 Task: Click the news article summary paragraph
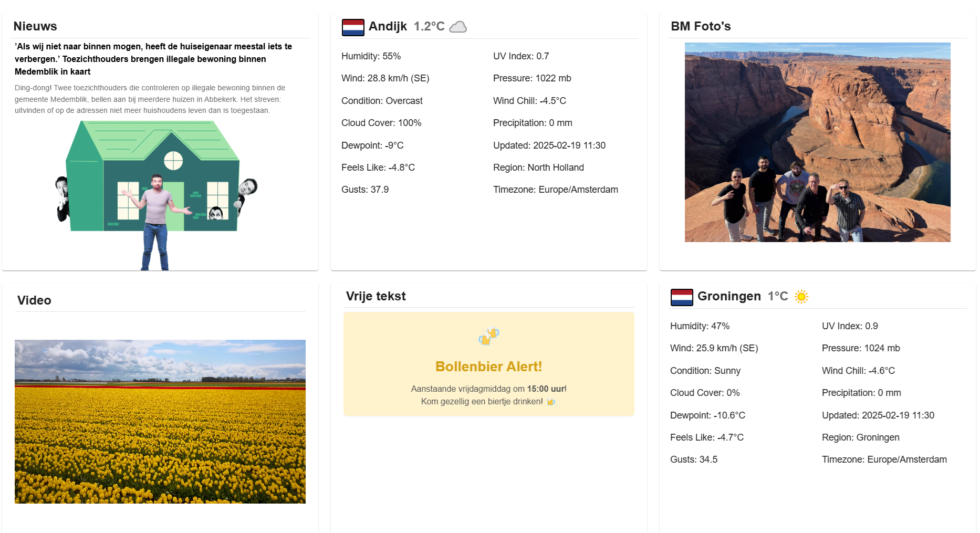(150, 99)
